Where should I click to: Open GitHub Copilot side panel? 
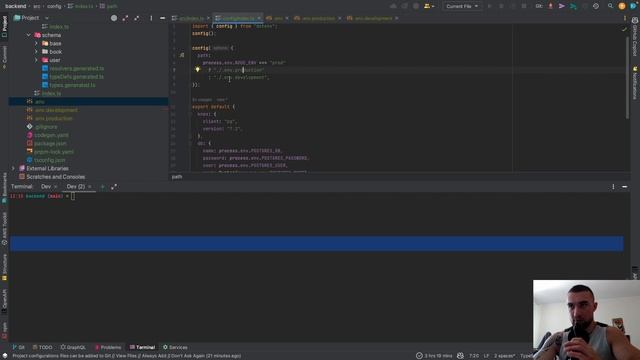pos(635,38)
